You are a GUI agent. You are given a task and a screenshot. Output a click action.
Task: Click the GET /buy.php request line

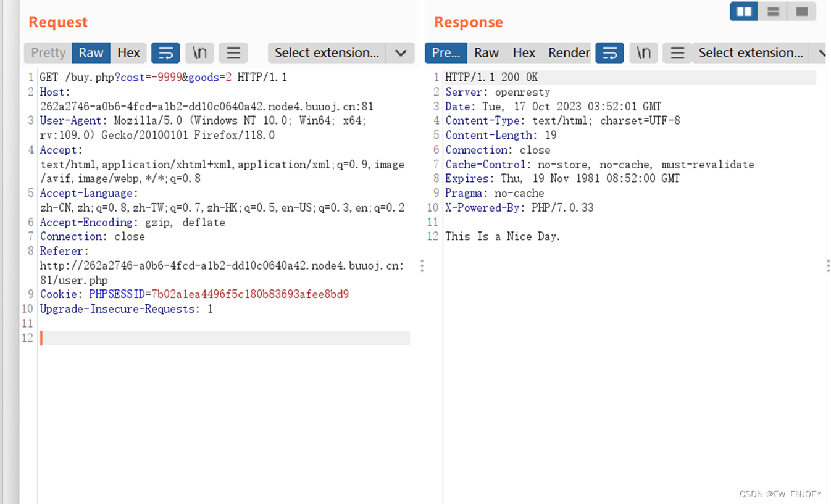(x=164, y=77)
